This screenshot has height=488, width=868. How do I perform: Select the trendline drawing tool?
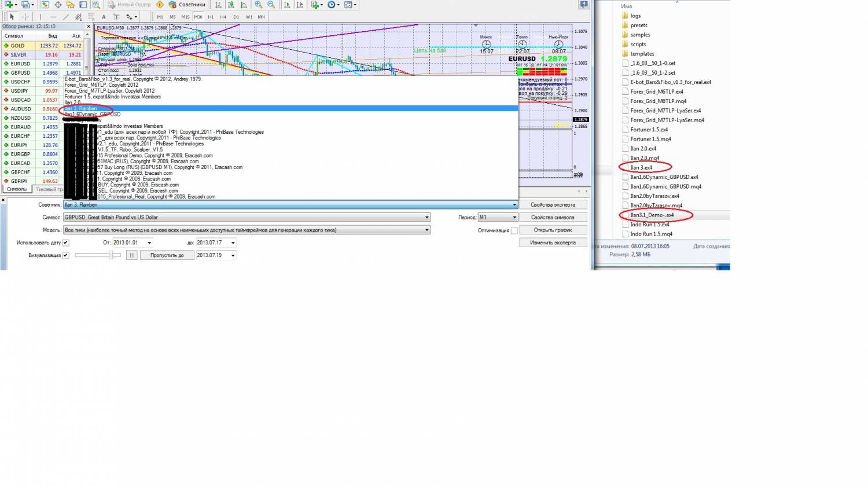pos(66,17)
